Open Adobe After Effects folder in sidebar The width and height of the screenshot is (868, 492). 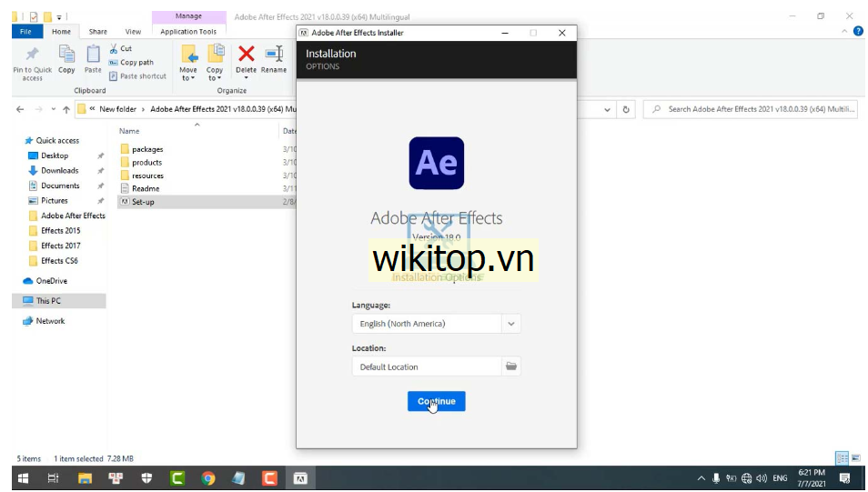tap(73, 216)
